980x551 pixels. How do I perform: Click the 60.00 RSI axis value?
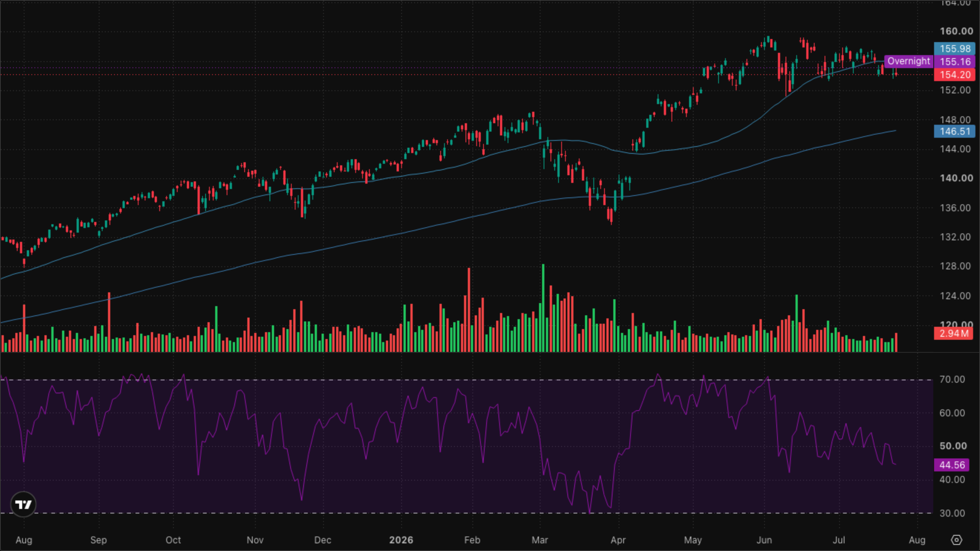pos(952,413)
